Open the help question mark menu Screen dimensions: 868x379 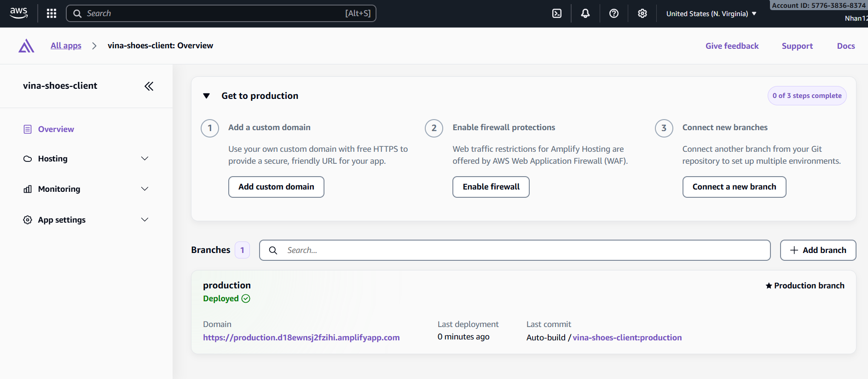coord(614,13)
